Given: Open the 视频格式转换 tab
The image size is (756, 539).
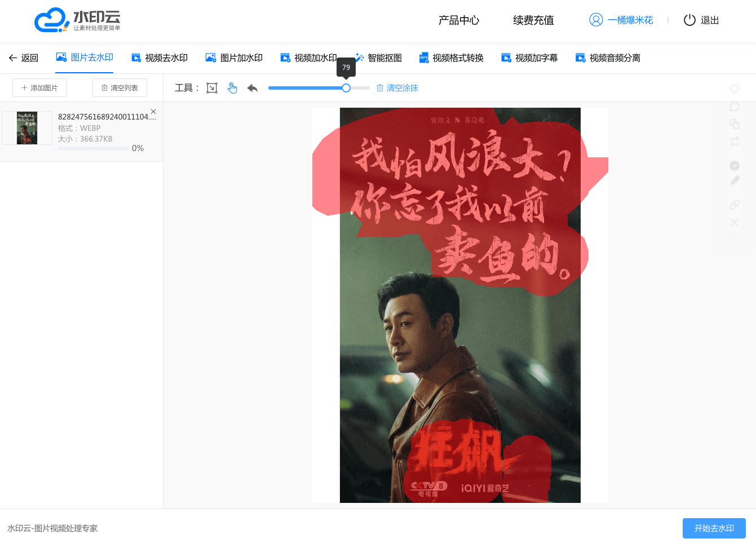Looking at the screenshot, I should [451, 58].
